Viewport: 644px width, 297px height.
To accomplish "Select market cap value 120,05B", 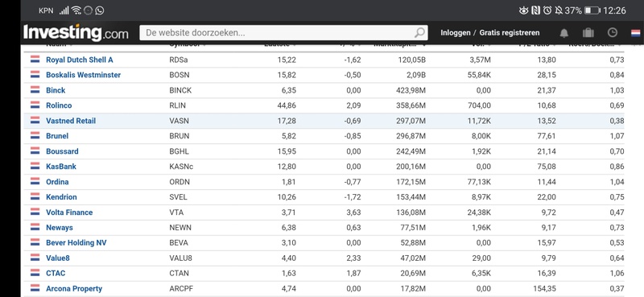I will click(x=411, y=60).
